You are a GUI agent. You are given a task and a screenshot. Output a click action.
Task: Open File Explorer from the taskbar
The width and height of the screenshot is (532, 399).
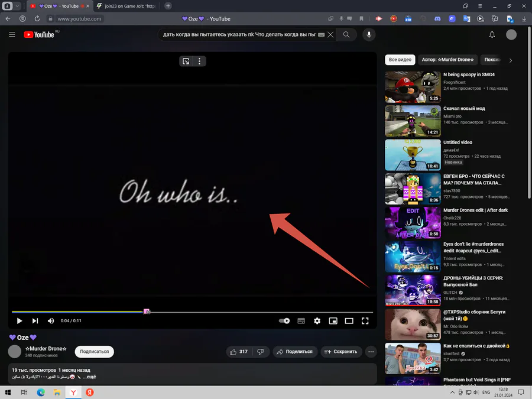coord(57,392)
